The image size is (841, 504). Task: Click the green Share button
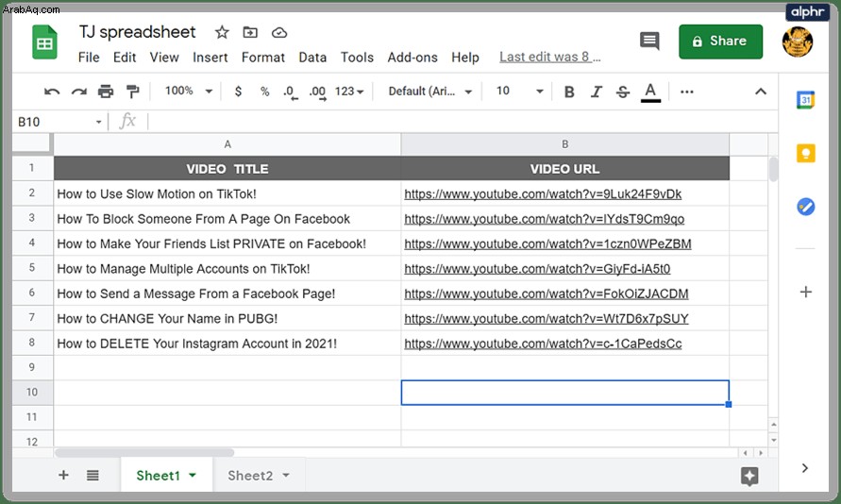coord(720,42)
